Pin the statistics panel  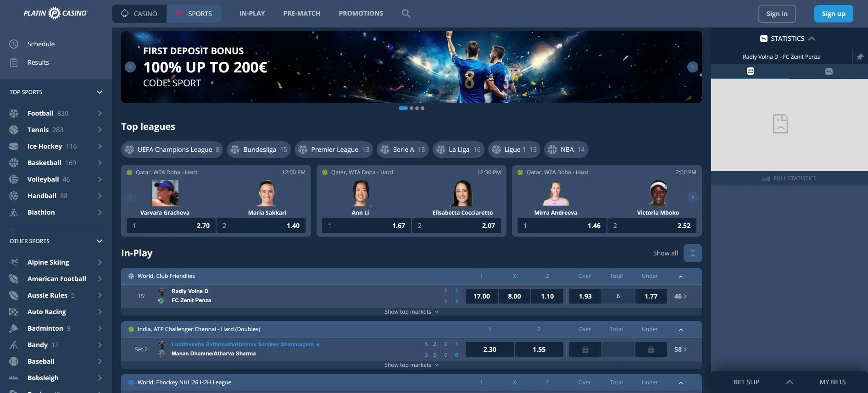(x=860, y=57)
